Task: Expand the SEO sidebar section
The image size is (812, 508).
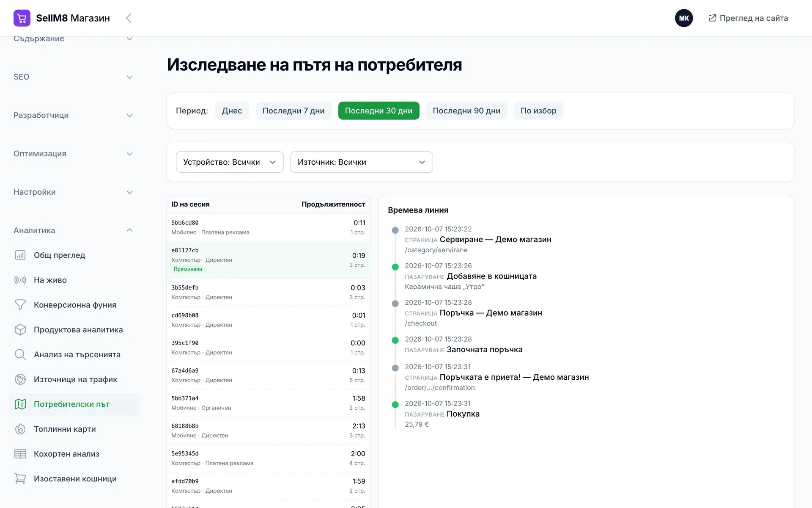Action: pos(74,77)
